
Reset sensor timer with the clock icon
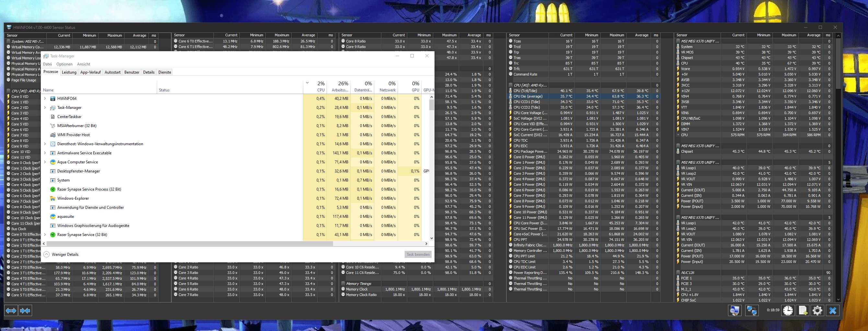tap(788, 310)
